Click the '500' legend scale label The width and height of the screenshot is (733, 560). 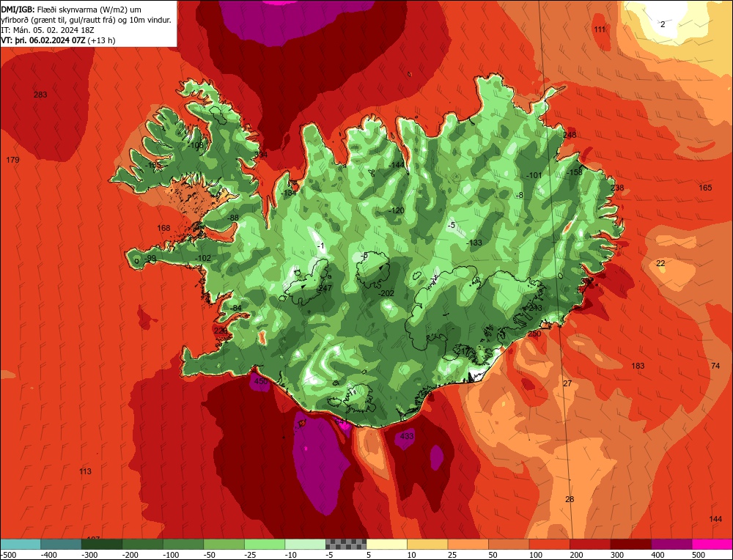tap(699, 555)
